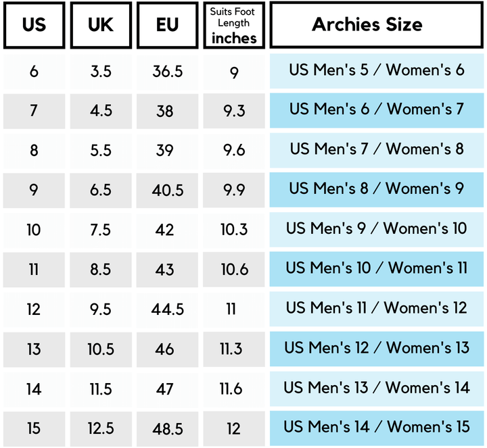Choose US Men's 14 / Women's 15 size
Image resolution: width=487 pixels, height=448 pixels.
tap(377, 428)
